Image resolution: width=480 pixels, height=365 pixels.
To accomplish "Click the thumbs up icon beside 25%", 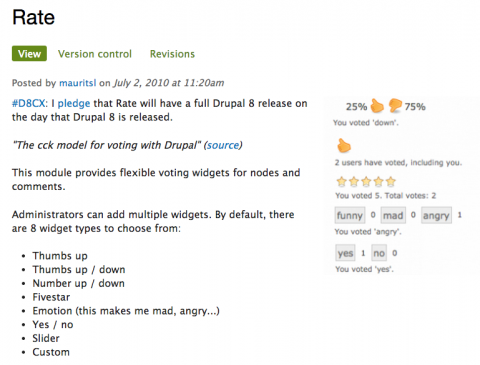I will (377, 106).
